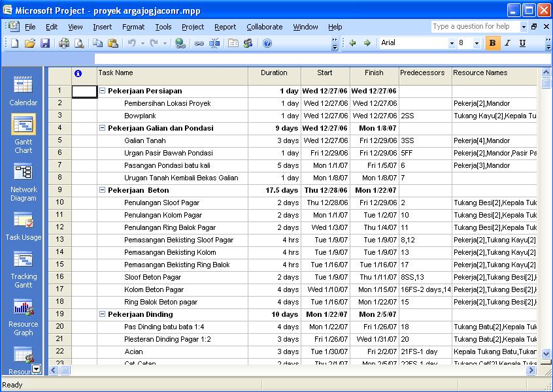
Task: Click the Redo arrow icon
Action: (154, 43)
